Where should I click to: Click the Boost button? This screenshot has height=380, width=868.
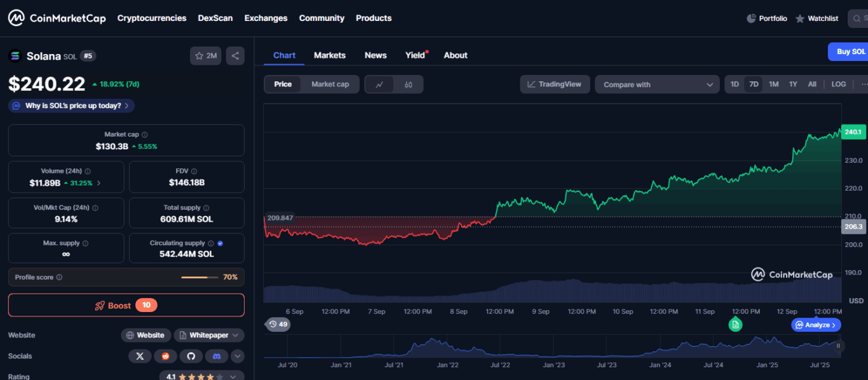click(126, 305)
